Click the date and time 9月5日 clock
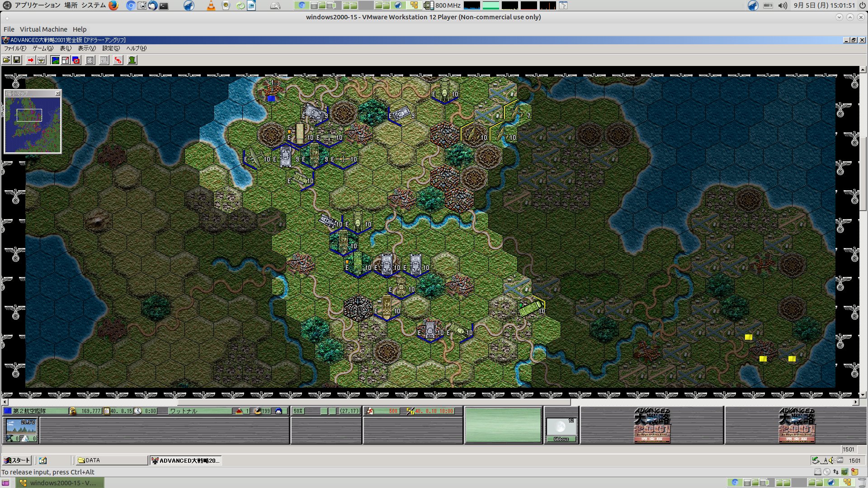Image resolution: width=868 pixels, height=488 pixels. pyautogui.click(x=824, y=5)
